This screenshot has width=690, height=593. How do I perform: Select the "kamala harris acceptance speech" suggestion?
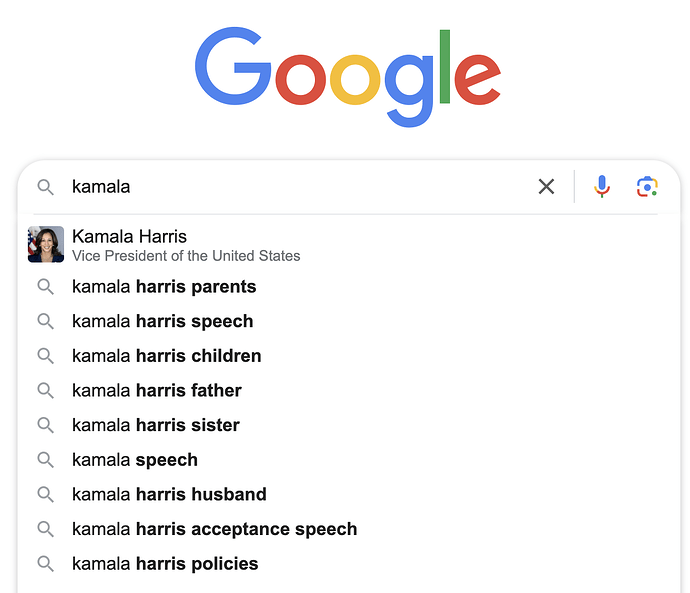pos(349,529)
